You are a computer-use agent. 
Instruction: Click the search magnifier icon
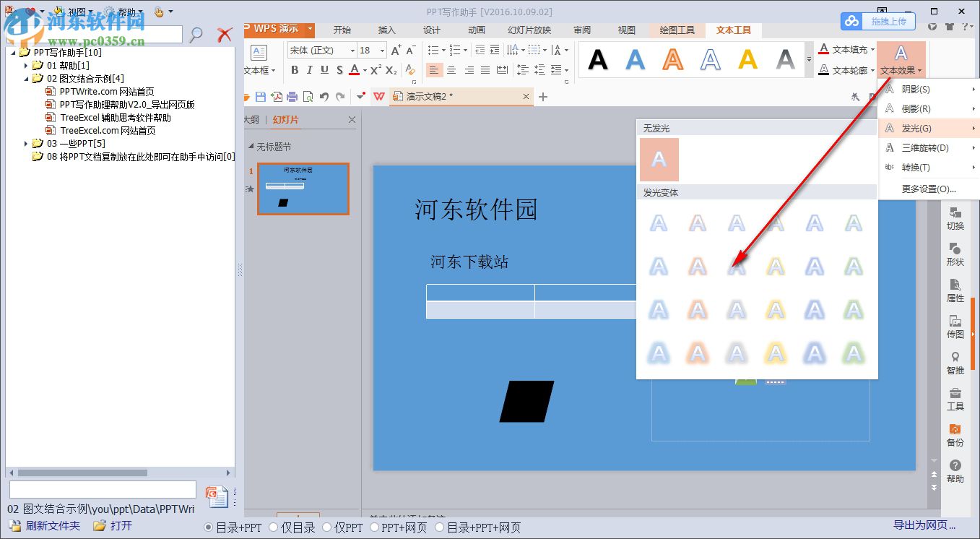pyautogui.click(x=196, y=34)
